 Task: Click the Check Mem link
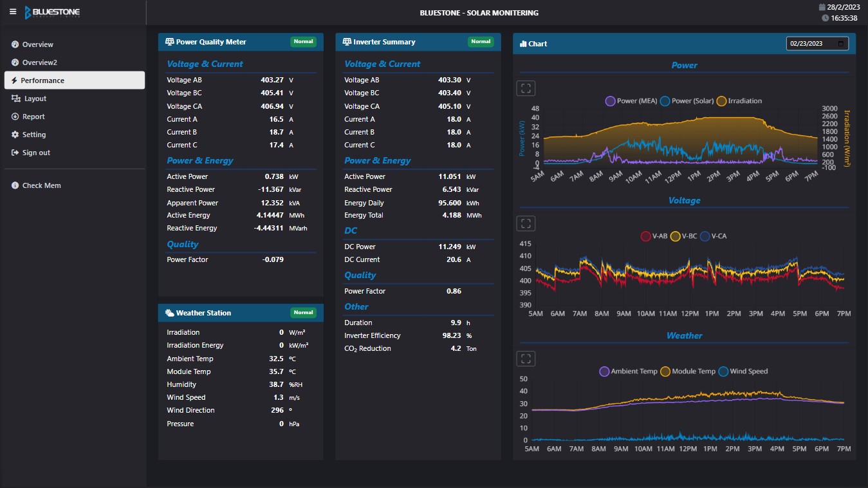point(41,185)
